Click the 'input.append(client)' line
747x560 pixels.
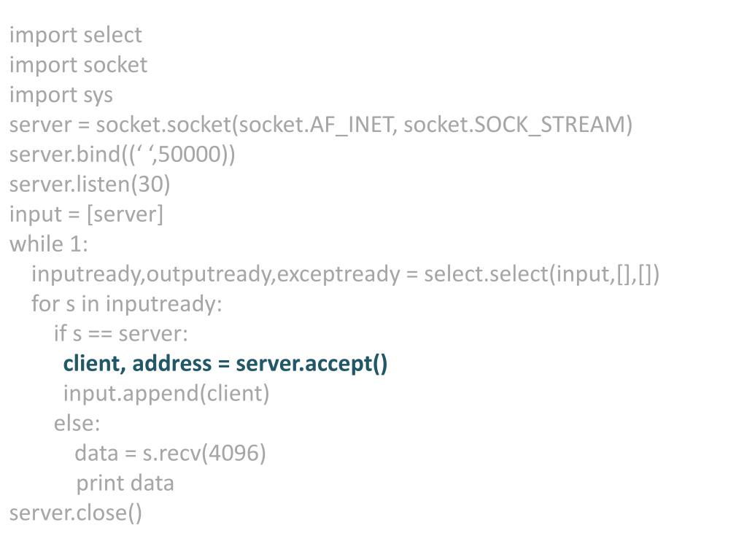[x=166, y=394]
